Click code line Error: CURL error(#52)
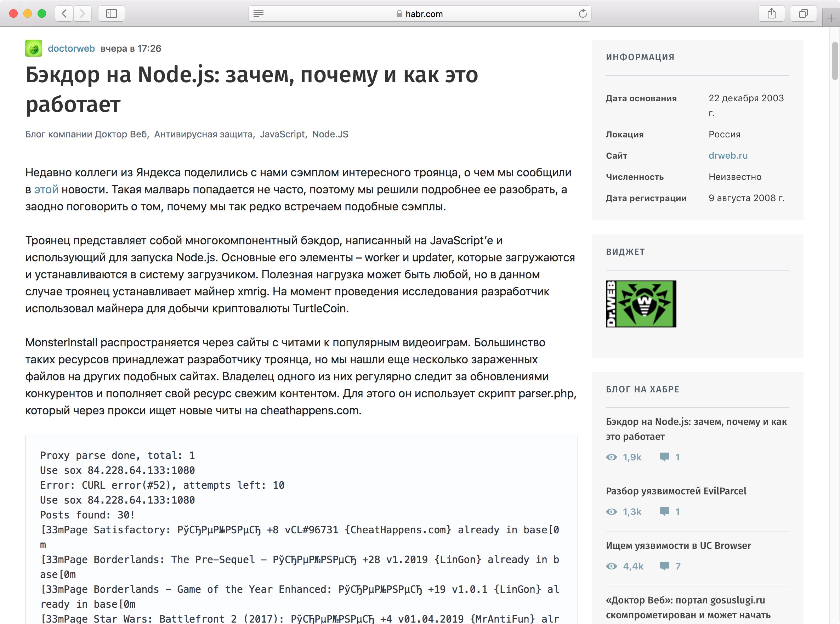This screenshot has height=624, width=840. coord(162,486)
